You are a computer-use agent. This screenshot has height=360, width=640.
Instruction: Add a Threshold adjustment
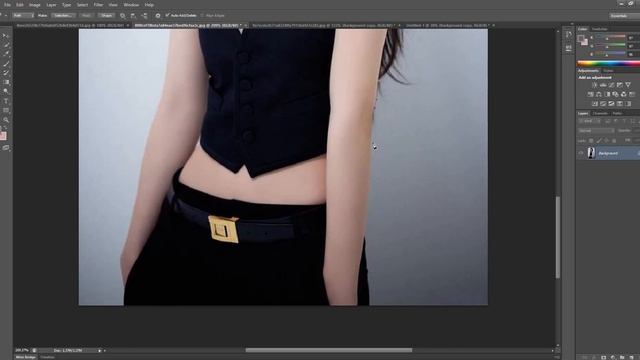(x=611, y=104)
